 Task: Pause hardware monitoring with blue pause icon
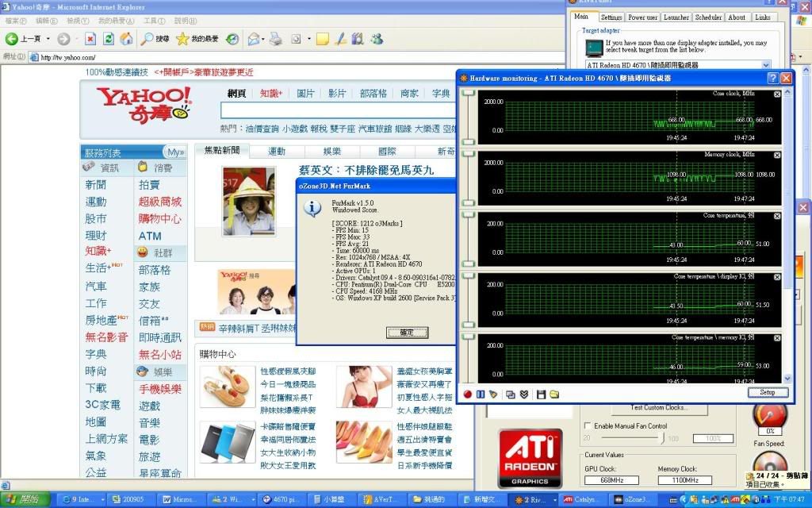point(481,394)
